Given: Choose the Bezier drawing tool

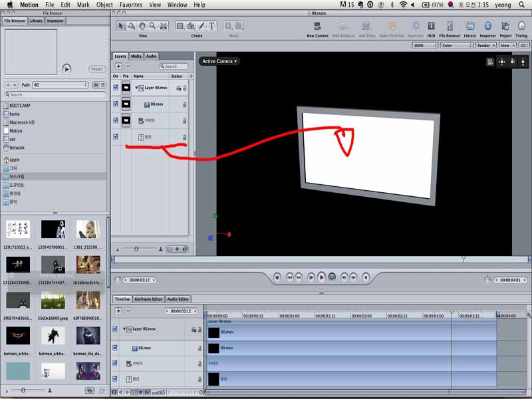Looking at the screenshot, I should point(191,26).
